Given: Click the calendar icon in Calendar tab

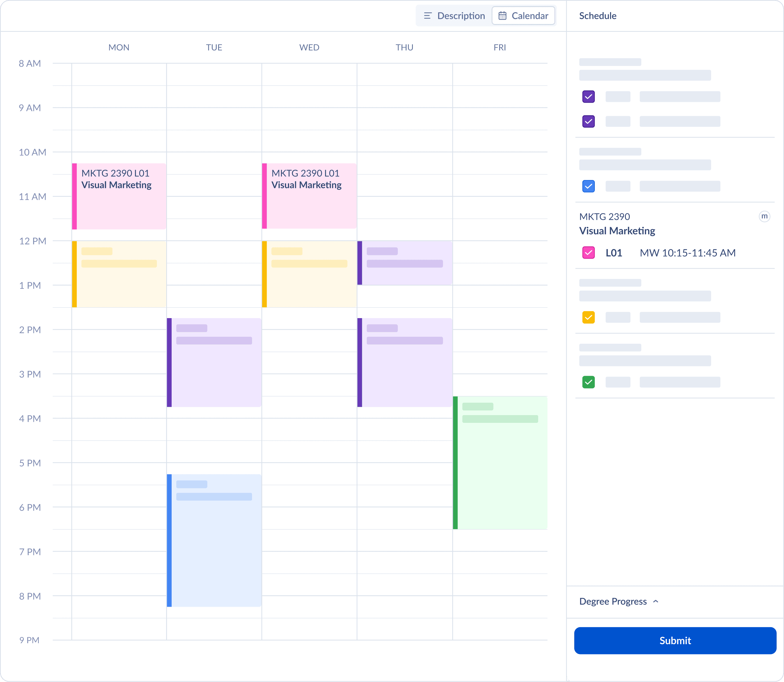Looking at the screenshot, I should click(x=502, y=16).
